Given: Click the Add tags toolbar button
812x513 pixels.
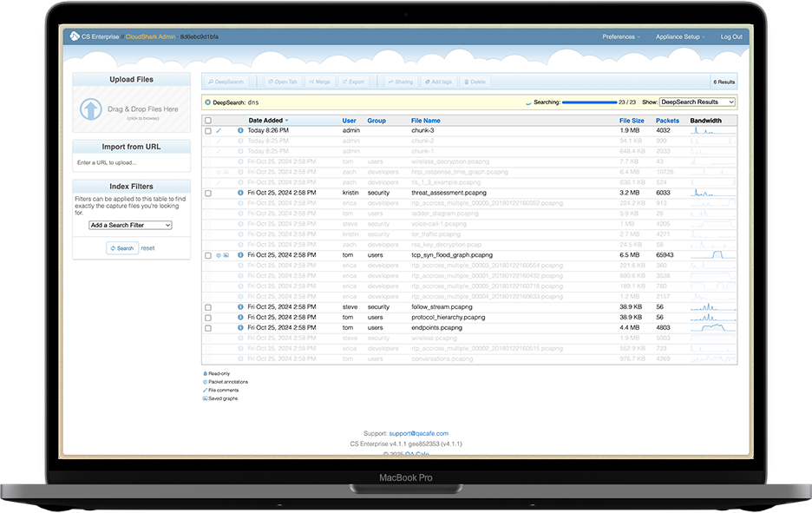Looking at the screenshot, I should click(439, 82).
